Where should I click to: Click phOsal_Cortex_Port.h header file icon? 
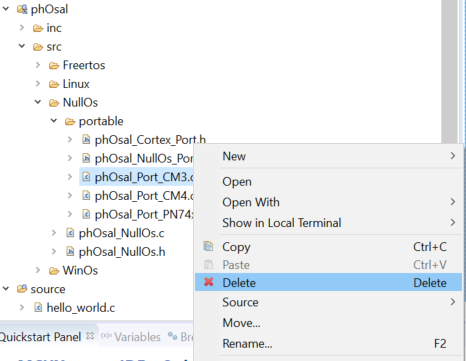click(x=86, y=139)
